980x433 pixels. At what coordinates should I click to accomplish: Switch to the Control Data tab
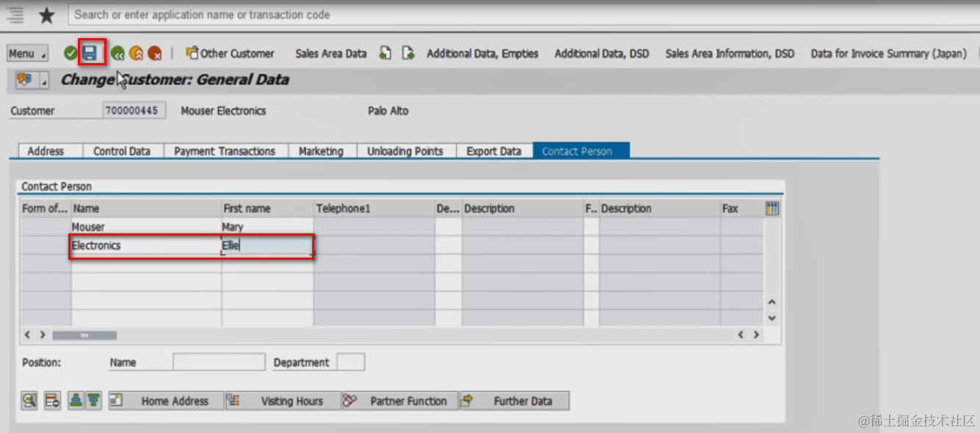click(x=122, y=151)
